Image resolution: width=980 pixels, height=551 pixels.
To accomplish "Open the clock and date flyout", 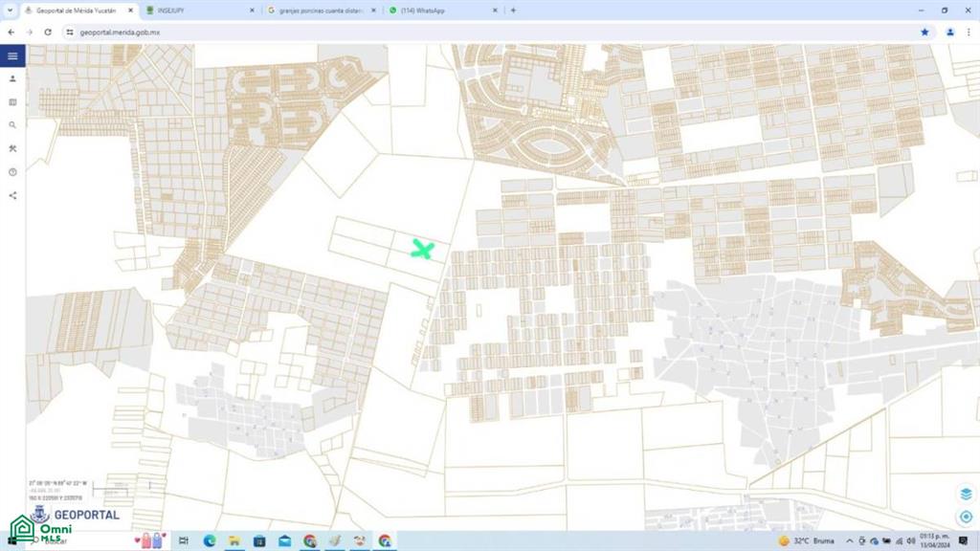I will pos(934,541).
